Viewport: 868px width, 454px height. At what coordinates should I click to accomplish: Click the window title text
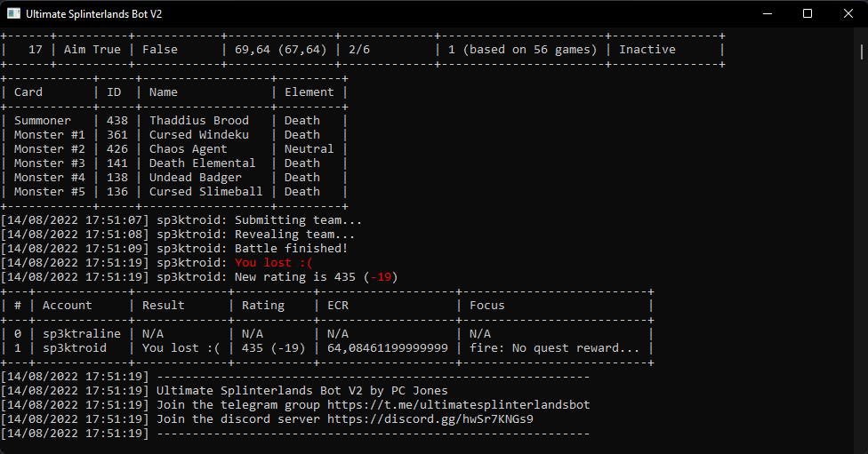(x=94, y=14)
